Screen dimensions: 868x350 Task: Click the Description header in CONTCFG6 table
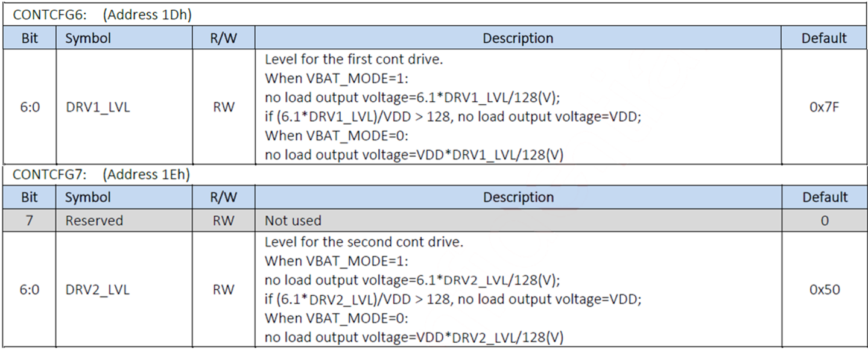(x=518, y=38)
